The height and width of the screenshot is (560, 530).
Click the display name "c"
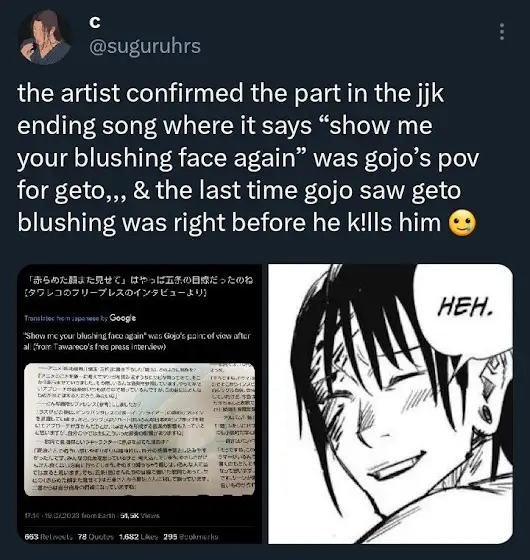pyautogui.click(x=95, y=22)
